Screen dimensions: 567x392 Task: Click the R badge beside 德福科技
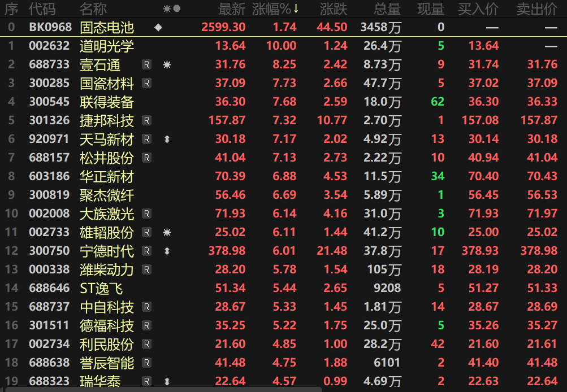[146, 325]
